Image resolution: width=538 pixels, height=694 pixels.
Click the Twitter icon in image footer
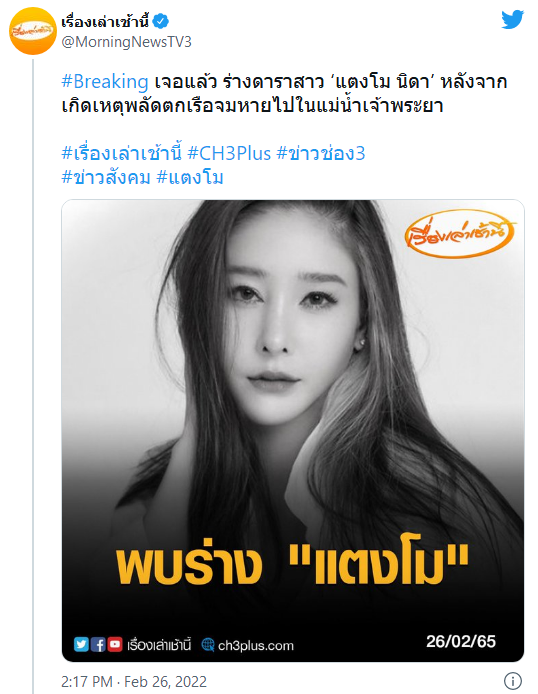click(x=81, y=644)
